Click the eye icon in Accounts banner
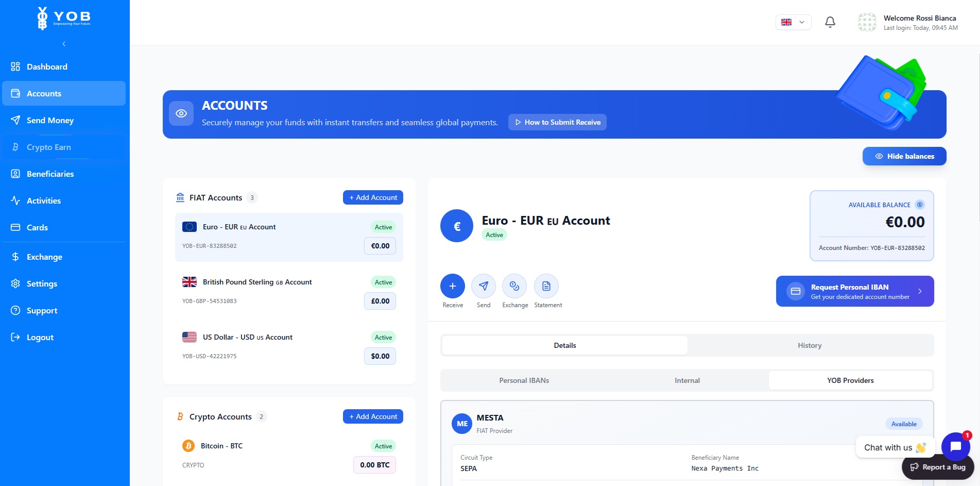Image resolution: width=980 pixels, height=486 pixels. tap(181, 113)
